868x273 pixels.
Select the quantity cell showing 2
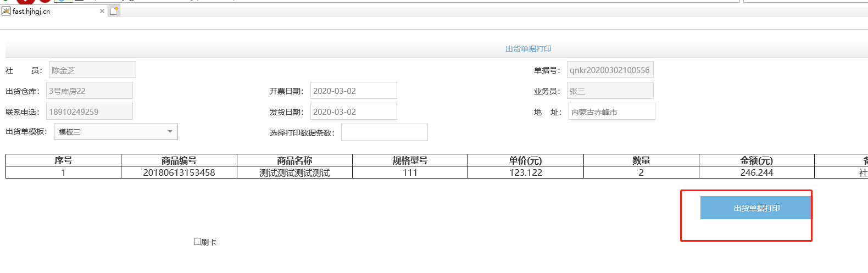coord(641,172)
